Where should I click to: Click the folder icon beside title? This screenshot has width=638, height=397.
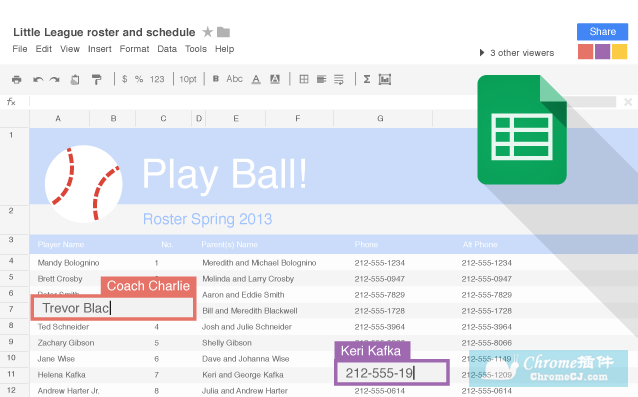pos(223,32)
